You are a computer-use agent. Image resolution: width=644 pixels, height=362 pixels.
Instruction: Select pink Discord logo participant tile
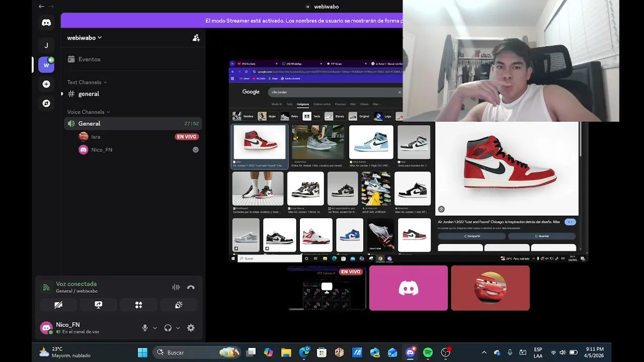pyautogui.click(x=409, y=288)
